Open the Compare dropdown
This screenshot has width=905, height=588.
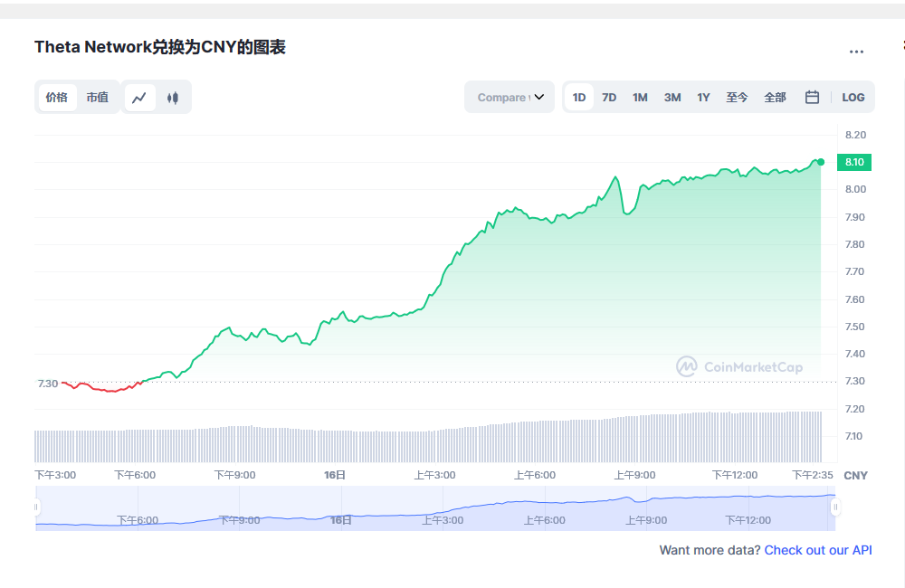tap(510, 97)
